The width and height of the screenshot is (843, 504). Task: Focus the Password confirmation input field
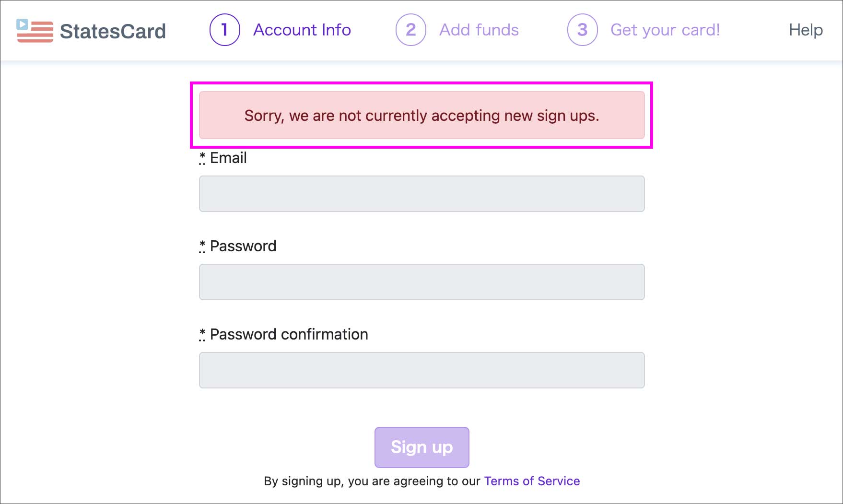421,370
